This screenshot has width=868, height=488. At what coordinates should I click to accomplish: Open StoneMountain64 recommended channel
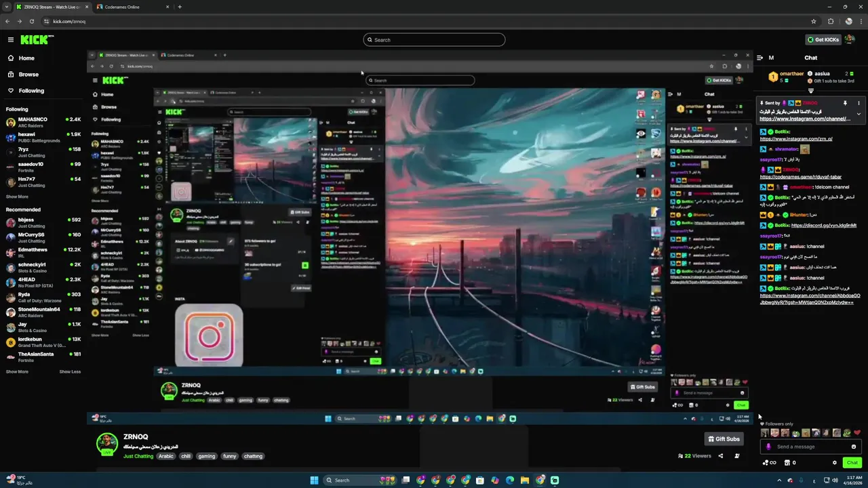(43, 312)
